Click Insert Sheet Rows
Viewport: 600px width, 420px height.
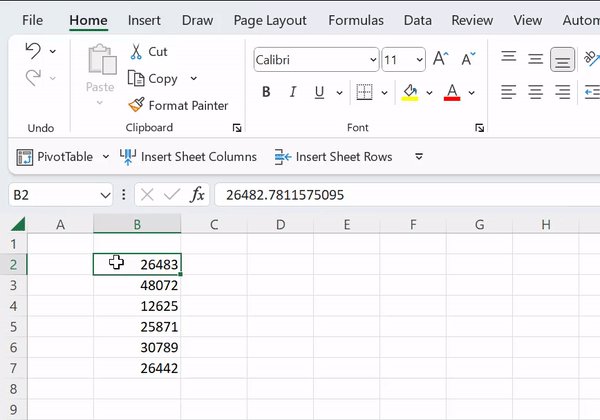(x=333, y=157)
